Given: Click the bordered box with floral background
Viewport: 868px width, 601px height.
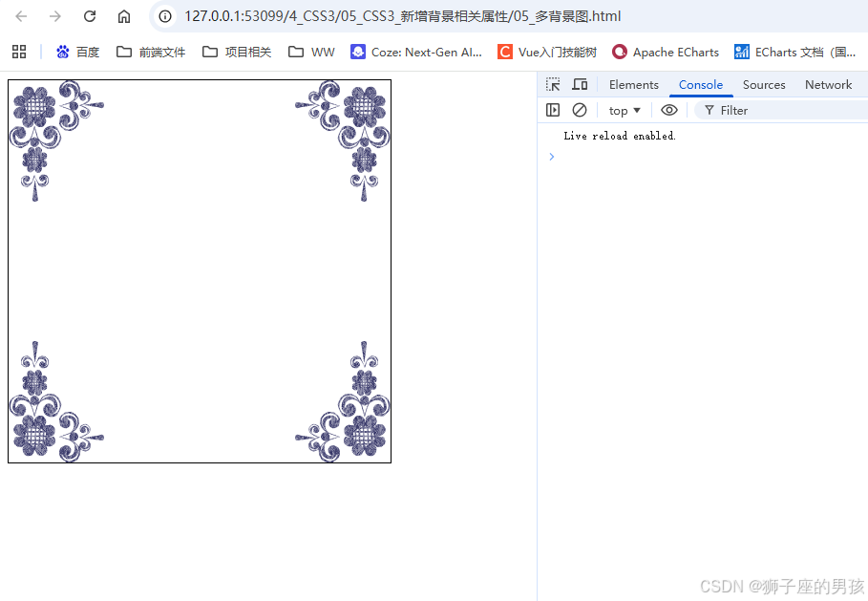Looking at the screenshot, I should point(200,271).
